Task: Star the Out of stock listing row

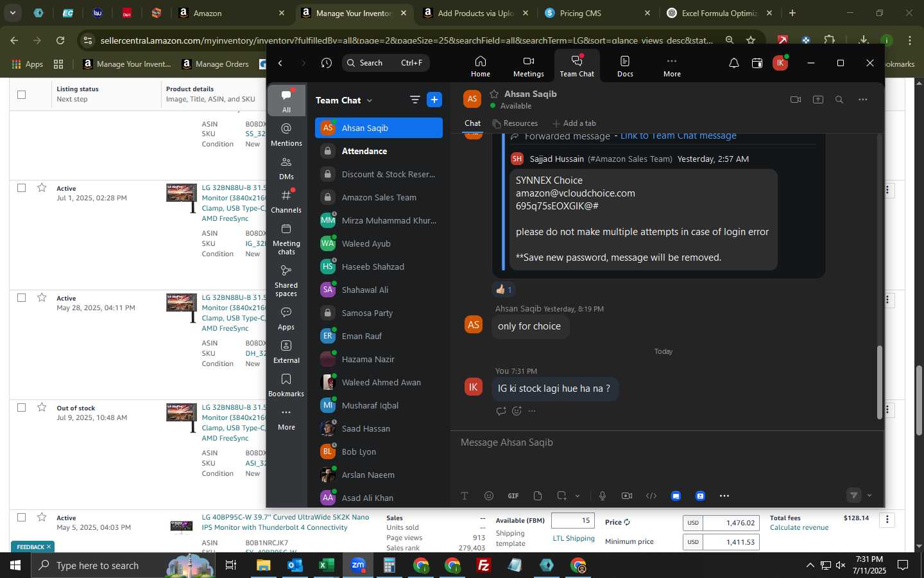Action: 42,407
